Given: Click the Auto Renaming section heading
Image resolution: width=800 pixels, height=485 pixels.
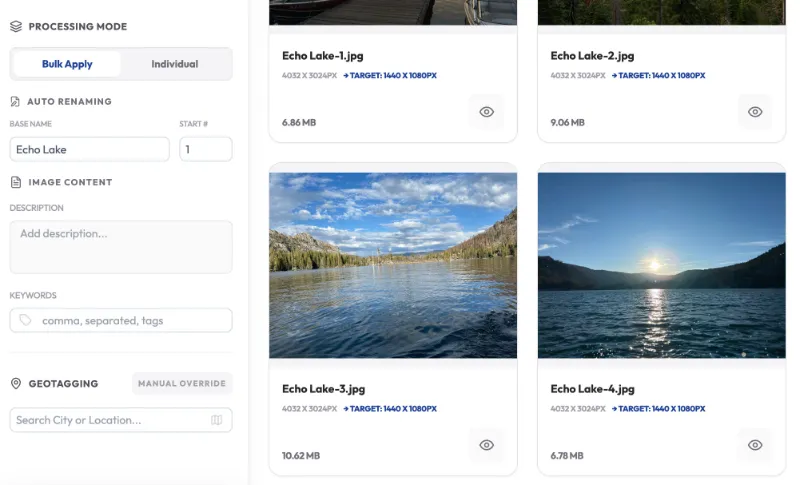Looking at the screenshot, I should click(69, 101).
